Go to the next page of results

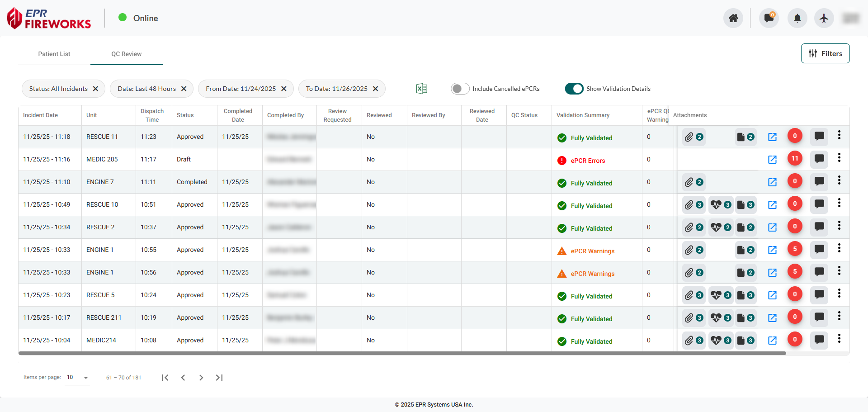click(x=201, y=378)
